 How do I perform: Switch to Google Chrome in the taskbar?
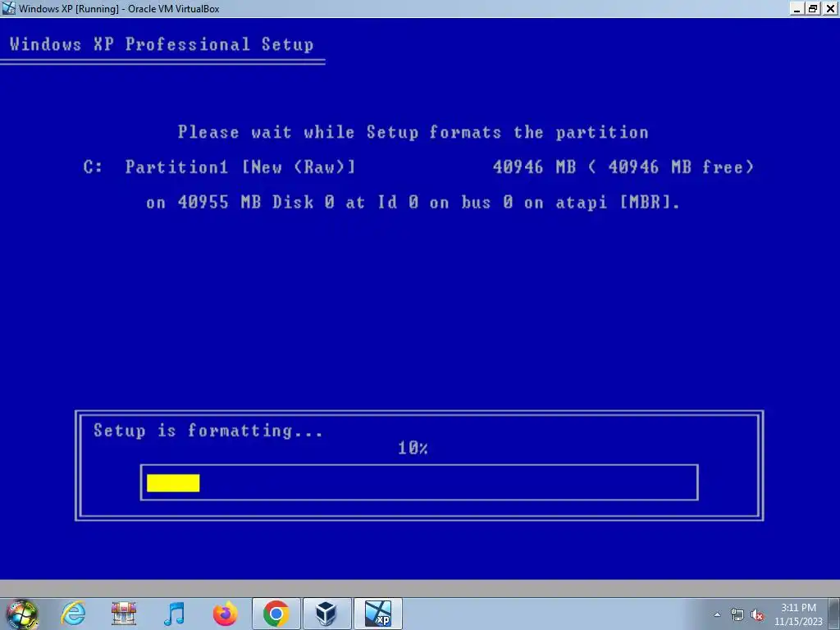coord(276,614)
